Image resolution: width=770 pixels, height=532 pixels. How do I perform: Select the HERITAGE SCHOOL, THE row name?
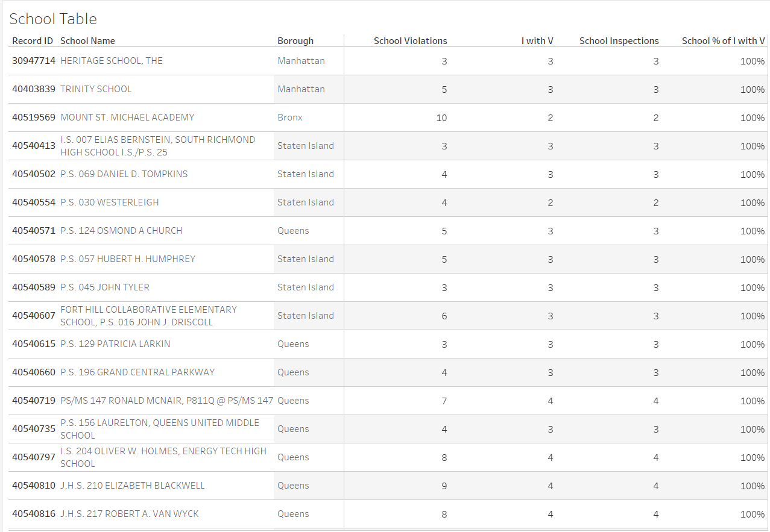[112, 61]
